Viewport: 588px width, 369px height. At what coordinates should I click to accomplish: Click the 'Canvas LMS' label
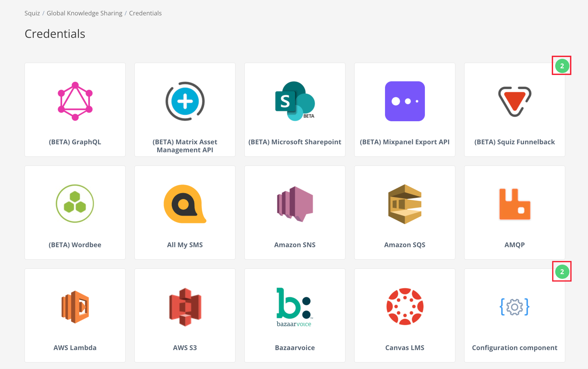[405, 348]
